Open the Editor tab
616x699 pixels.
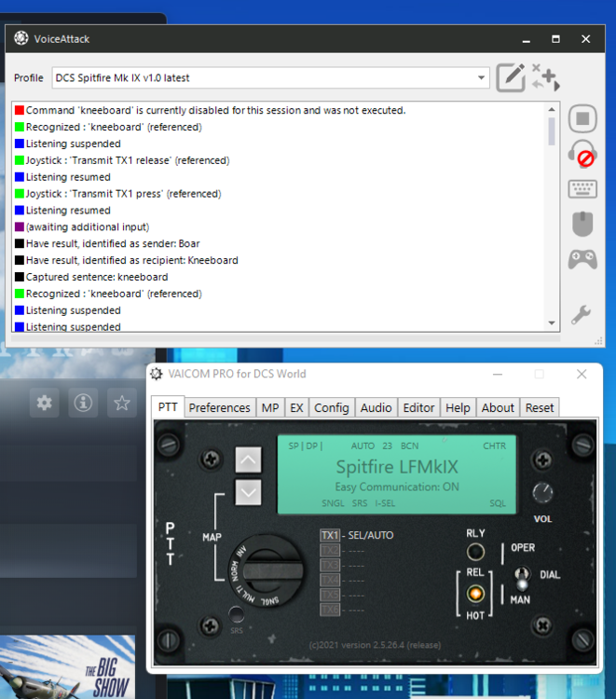click(x=418, y=408)
